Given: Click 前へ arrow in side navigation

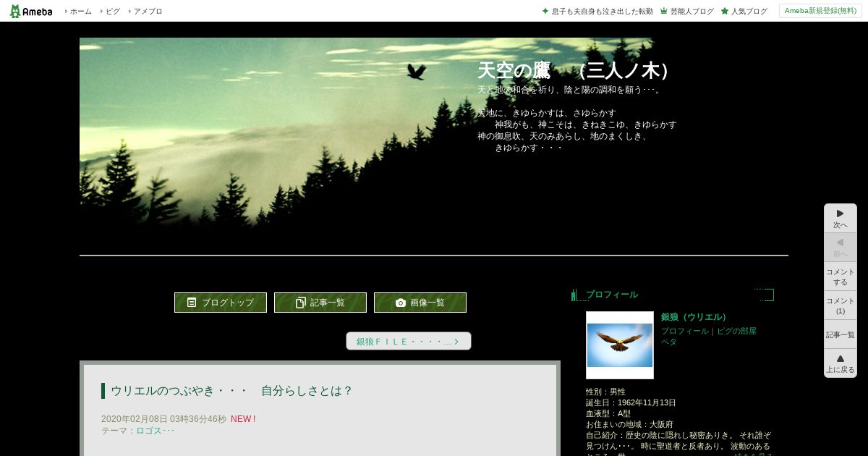Looking at the screenshot, I should pos(841,247).
